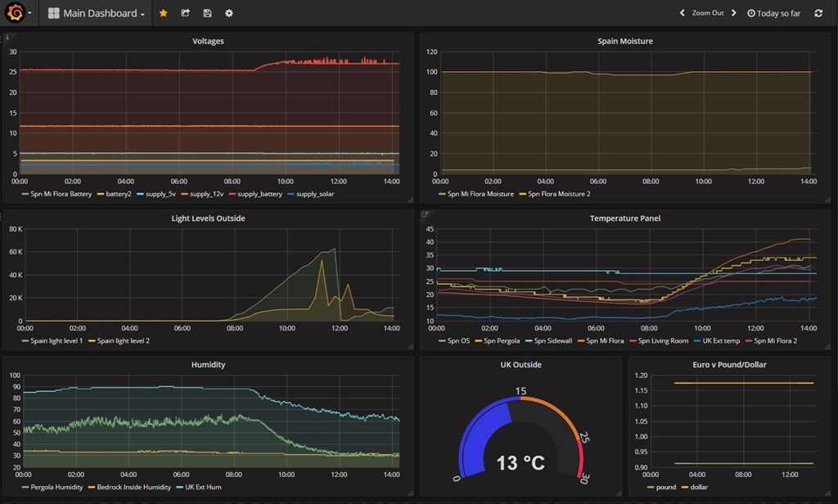This screenshot has width=838, height=504.
Task: Refresh the dashboard using the refresh icon
Action: pos(818,13)
